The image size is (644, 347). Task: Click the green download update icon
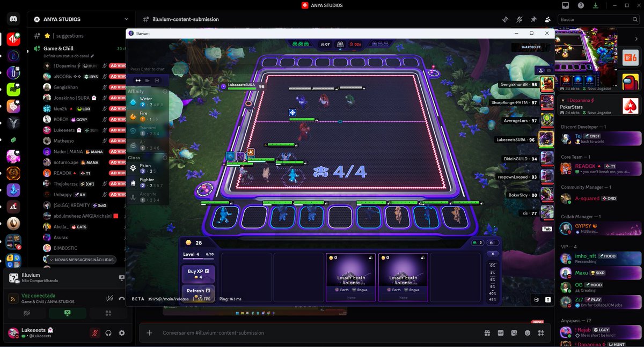pyautogui.click(x=596, y=5)
